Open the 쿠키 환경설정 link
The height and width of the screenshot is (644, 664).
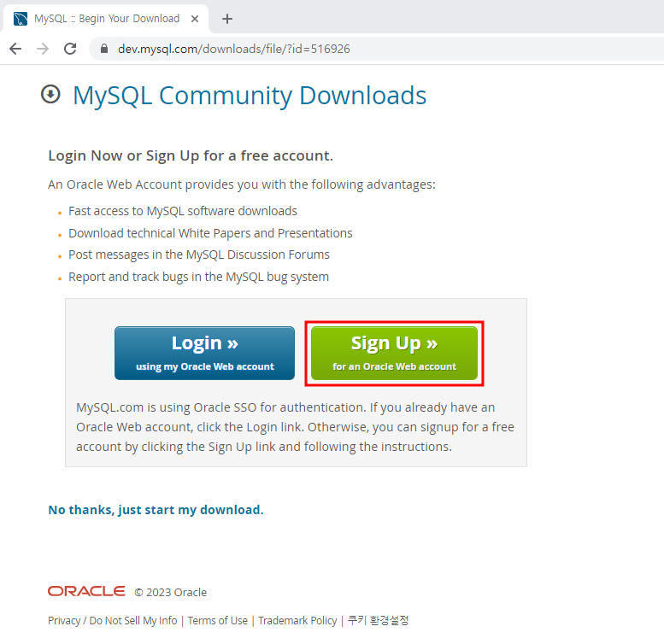coord(379,620)
